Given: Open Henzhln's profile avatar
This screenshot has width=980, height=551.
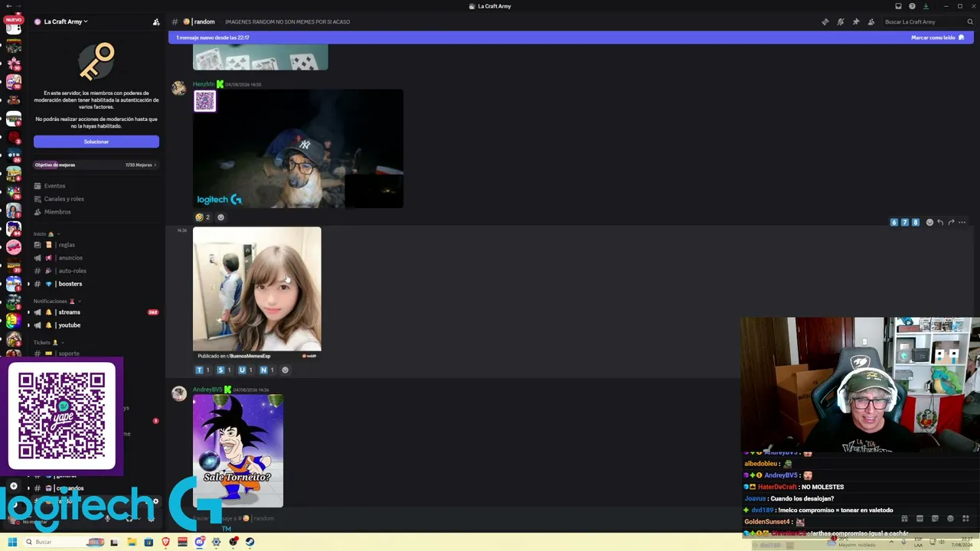Looking at the screenshot, I should point(179,88).
